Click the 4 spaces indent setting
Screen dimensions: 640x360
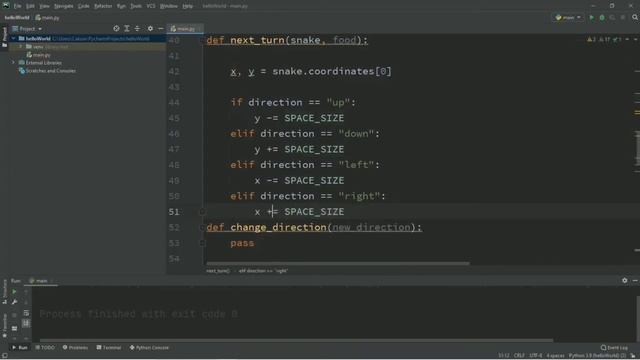555,356
